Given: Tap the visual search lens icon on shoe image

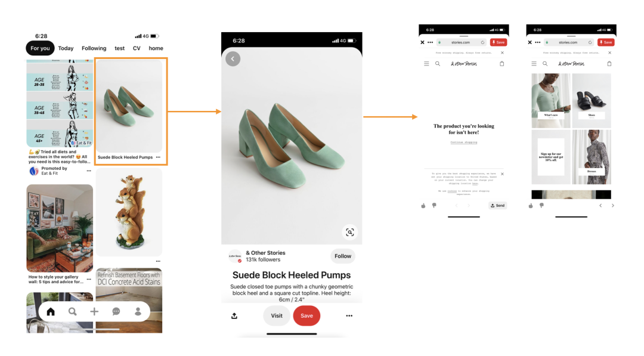Looking at the screenshot, I should click(x=349, y=233).
